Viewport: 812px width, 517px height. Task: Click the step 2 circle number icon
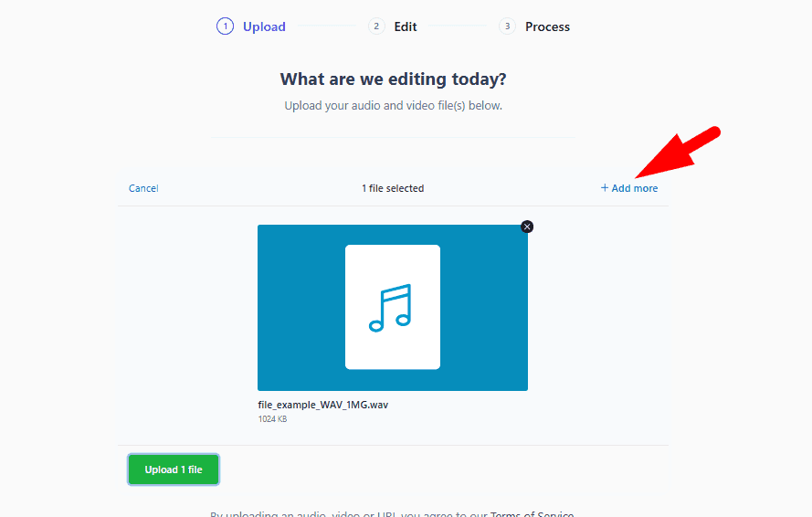pyautogui.click(x=376, y=26)
